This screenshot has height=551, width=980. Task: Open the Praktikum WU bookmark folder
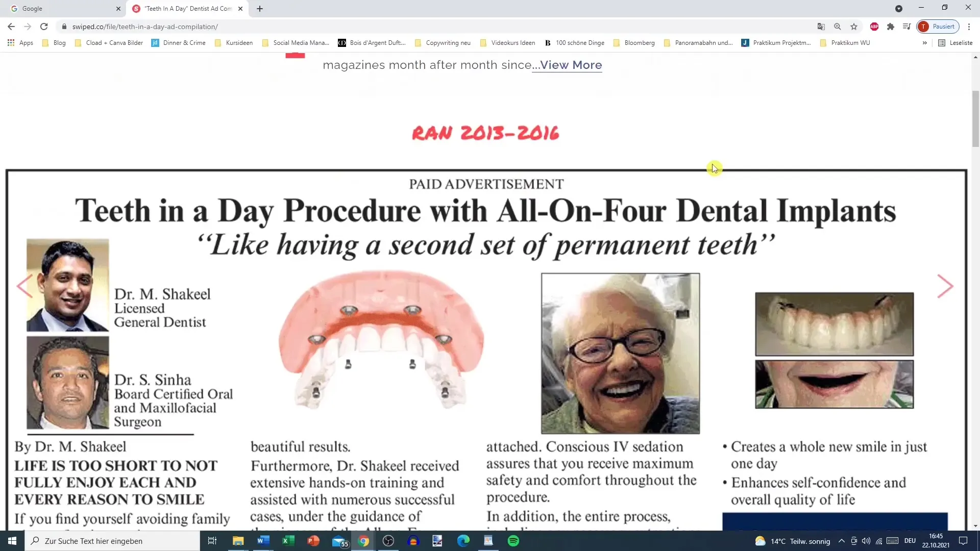pos(845,43)
